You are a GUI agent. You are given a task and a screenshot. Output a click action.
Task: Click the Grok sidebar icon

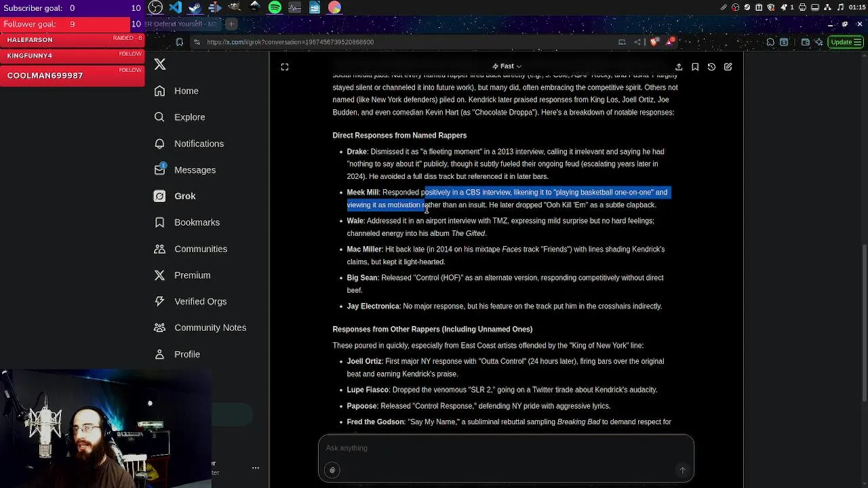click(159, 196)
